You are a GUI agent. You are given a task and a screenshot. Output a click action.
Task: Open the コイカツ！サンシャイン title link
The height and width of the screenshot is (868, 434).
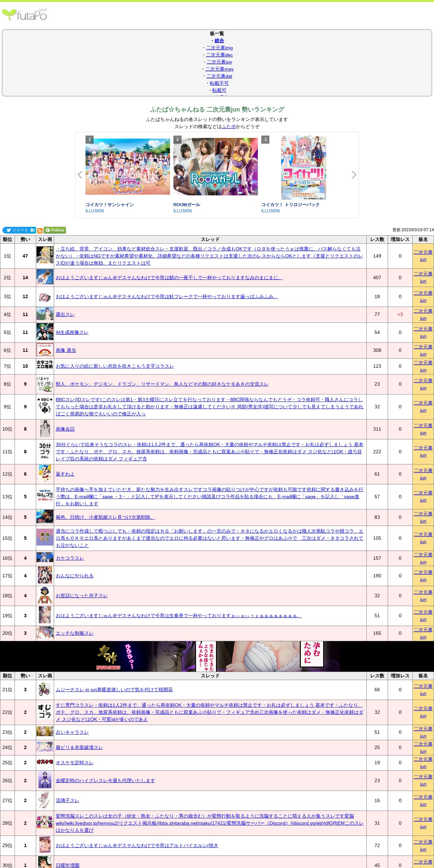pyautogui.click(x=110, y=204)
